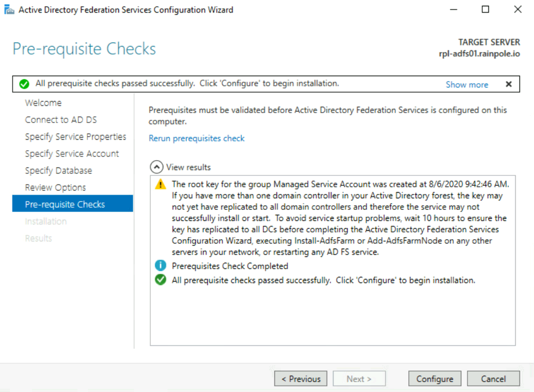Select Specify Service Properties step
This screenshot has height=392, width=534.
click(75, 137)
